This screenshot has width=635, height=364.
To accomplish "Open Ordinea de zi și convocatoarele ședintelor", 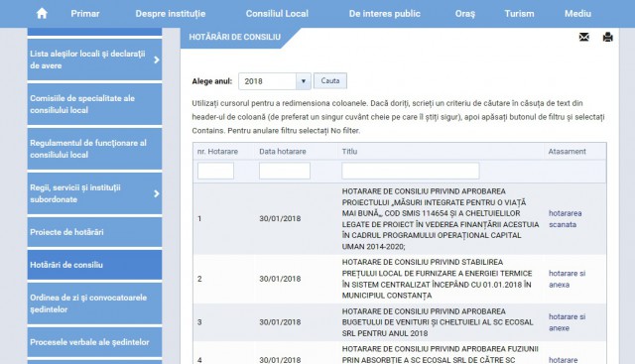I will [x=95, y=303].
